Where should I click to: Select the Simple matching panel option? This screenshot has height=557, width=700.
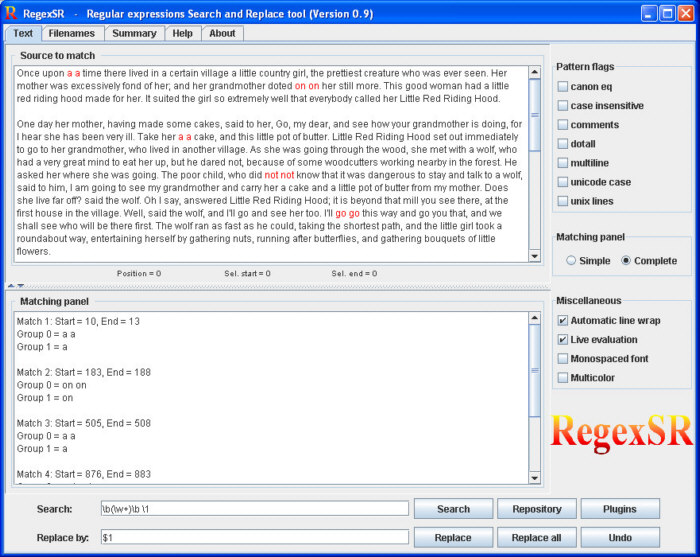tap(571, 261)
